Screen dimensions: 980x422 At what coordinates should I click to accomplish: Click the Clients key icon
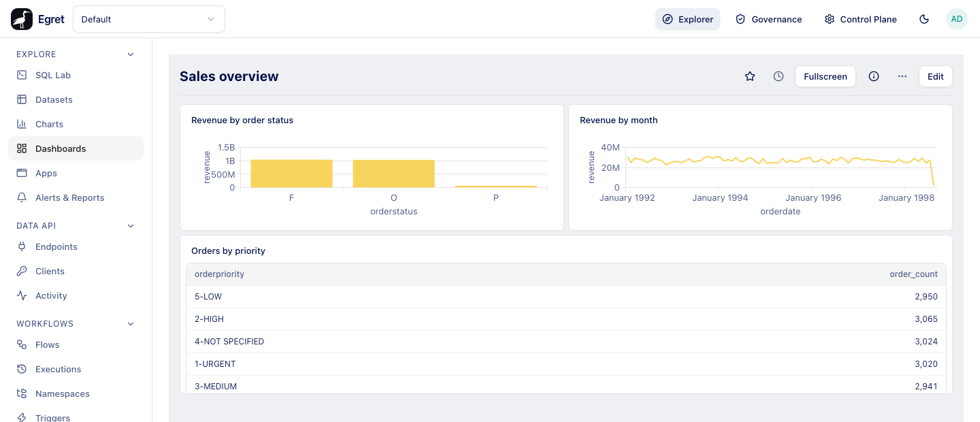(x=22, y=271)
